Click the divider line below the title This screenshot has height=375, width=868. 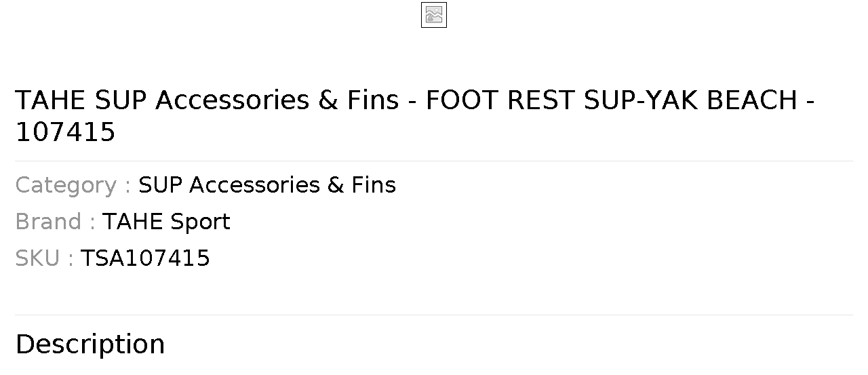[x=434, y=161]
